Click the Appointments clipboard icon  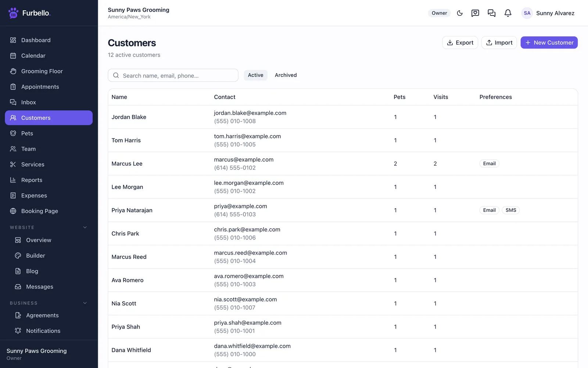[x=13, y=87]
